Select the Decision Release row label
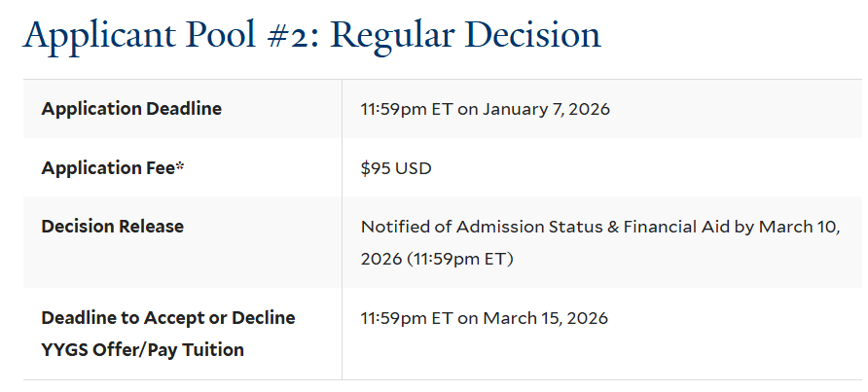Viewport: 868px width, 392px height. (x=113, y=227)
